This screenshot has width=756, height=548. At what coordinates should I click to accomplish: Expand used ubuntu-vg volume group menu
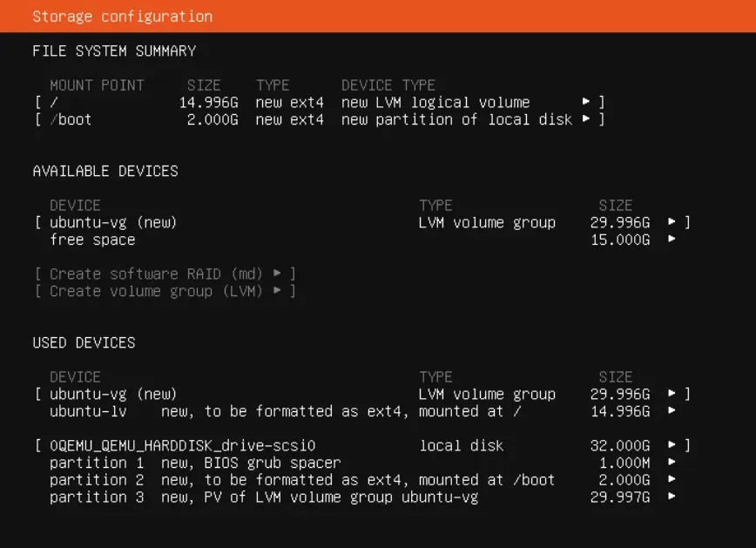(x=672, y=394)
